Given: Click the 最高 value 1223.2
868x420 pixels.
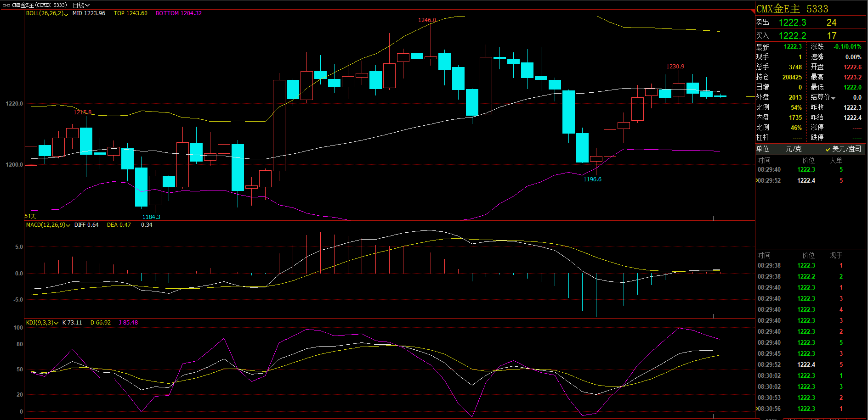Looking at the screenshot, I should coord(852,77).
